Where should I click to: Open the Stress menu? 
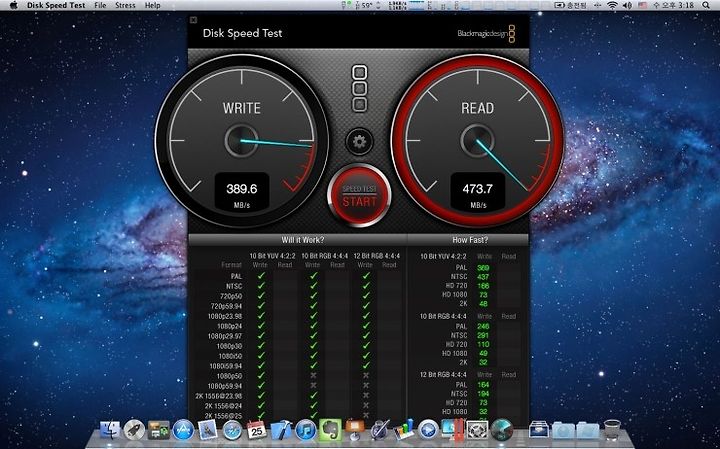(x=125, y=6)
